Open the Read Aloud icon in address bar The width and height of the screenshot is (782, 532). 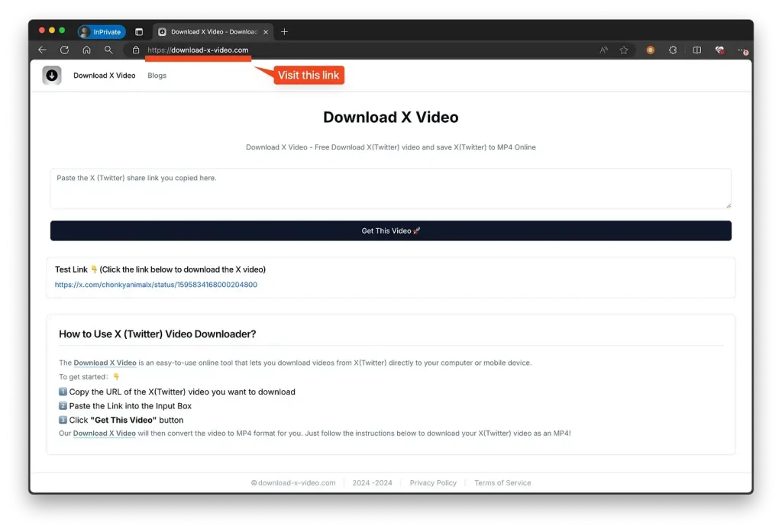[x=603, y=50]
